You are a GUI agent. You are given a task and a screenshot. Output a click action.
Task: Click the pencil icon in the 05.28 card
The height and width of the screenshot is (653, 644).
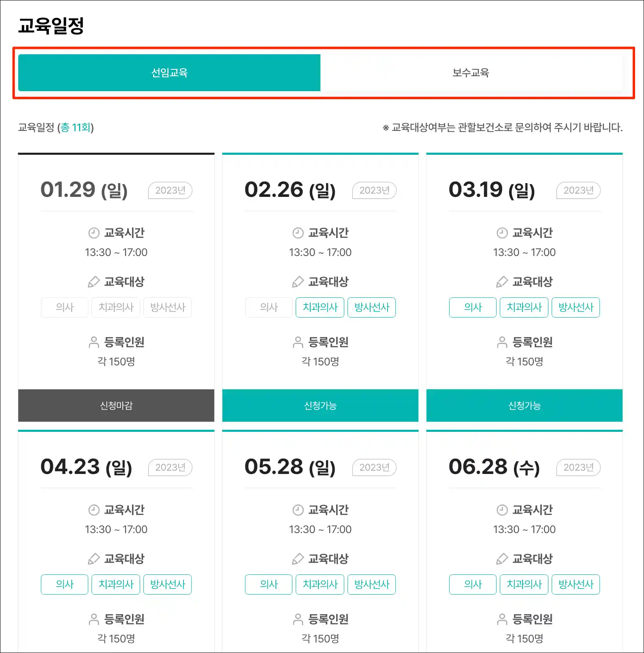click(x=298, y=559)
